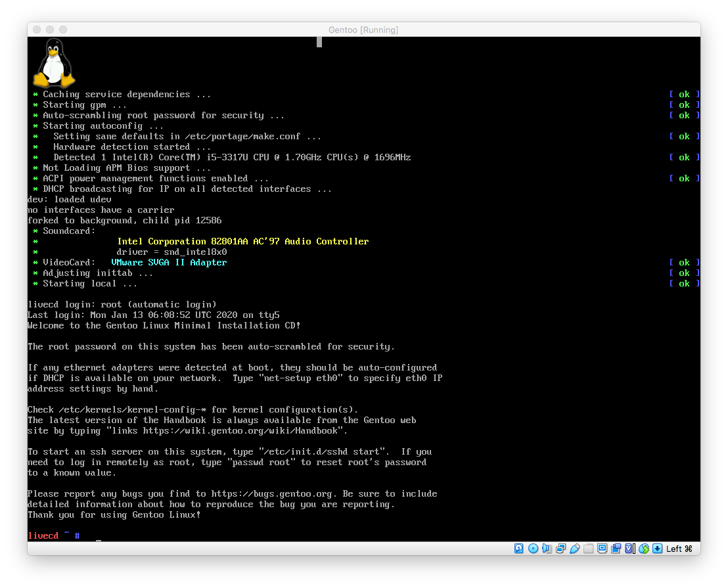Click 'Welcome to the Gentoo Linux Minimal Installation CD!'
728x588 pixels.
pyautogui.click(x=164, y=325)
